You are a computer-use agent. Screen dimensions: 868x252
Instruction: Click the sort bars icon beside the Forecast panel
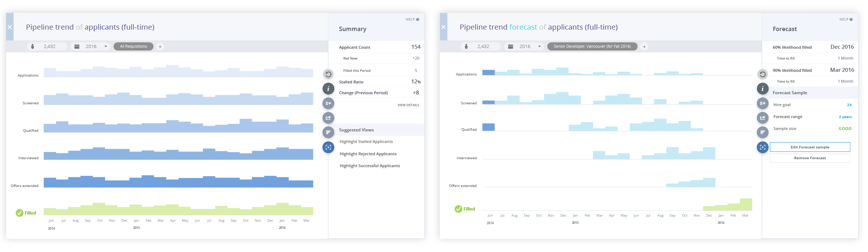click(x=762, y=132)
